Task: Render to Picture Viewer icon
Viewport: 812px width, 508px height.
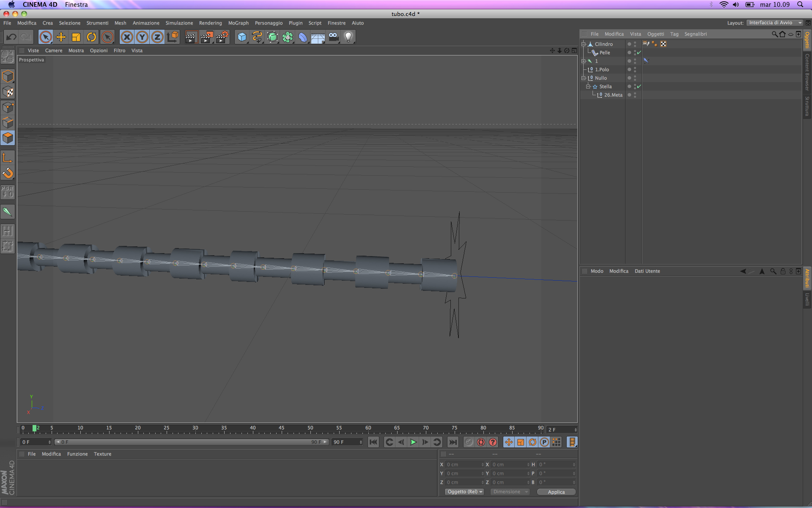Action: pos(207,37)
